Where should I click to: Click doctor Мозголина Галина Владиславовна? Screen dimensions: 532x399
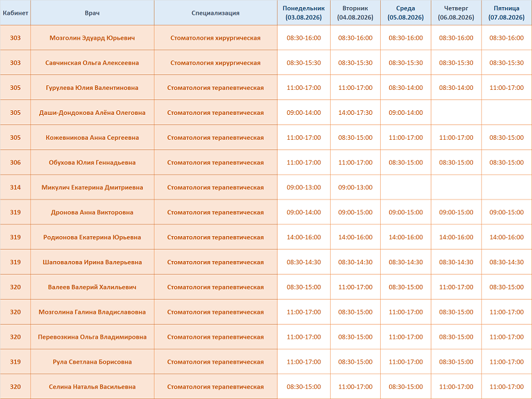pos(92,312)
